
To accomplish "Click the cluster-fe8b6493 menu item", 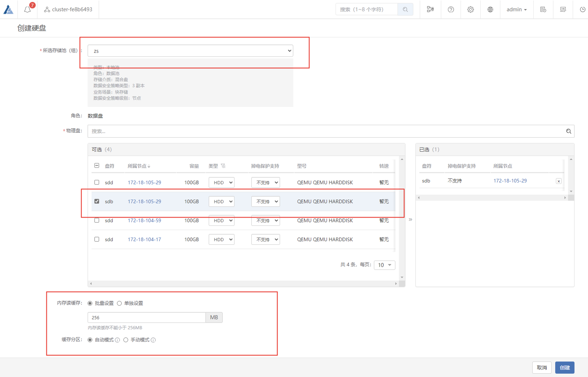I will (68, 9).
